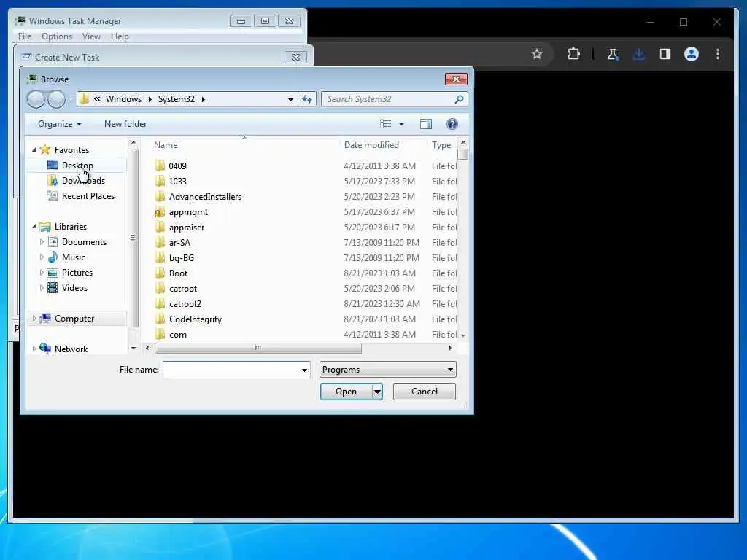Select the CodeIntegrity folder
Image resolution: width=747 pixels, height=560 pixels.
coord(196,319)
